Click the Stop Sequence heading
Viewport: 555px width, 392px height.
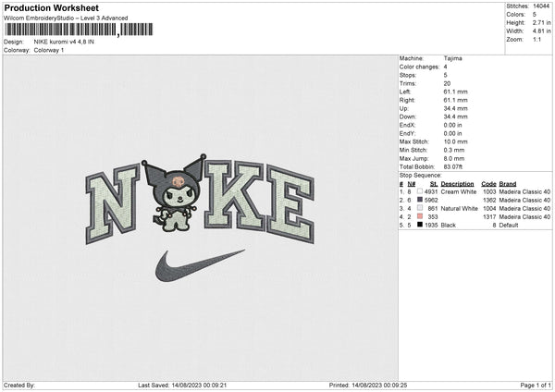(421, 176)
